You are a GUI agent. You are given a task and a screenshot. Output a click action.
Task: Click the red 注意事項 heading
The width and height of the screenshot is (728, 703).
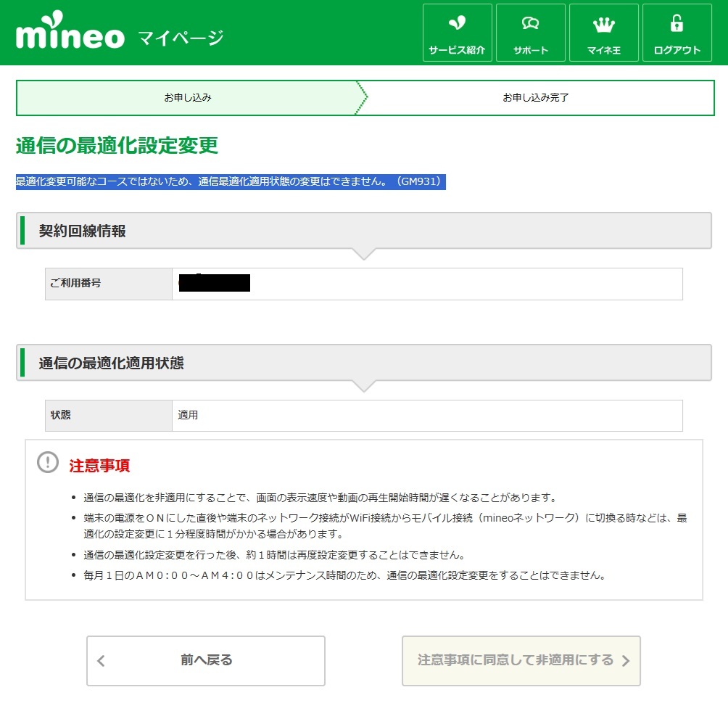pos(99,466)
